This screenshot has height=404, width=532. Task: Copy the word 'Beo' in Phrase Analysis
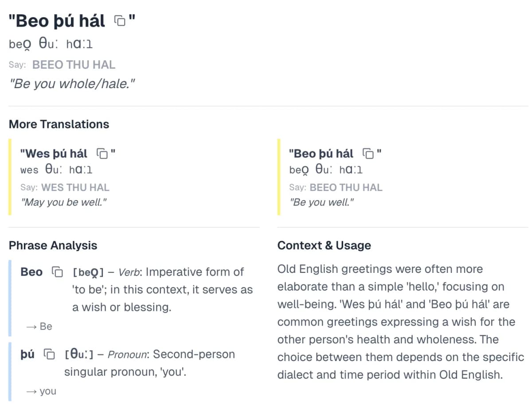point(58,272)
